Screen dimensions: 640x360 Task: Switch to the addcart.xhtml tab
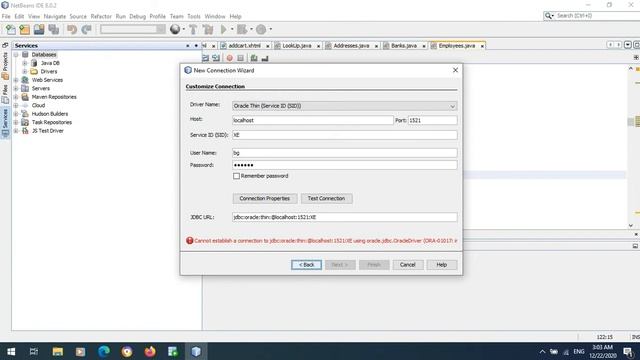(244, 46)
